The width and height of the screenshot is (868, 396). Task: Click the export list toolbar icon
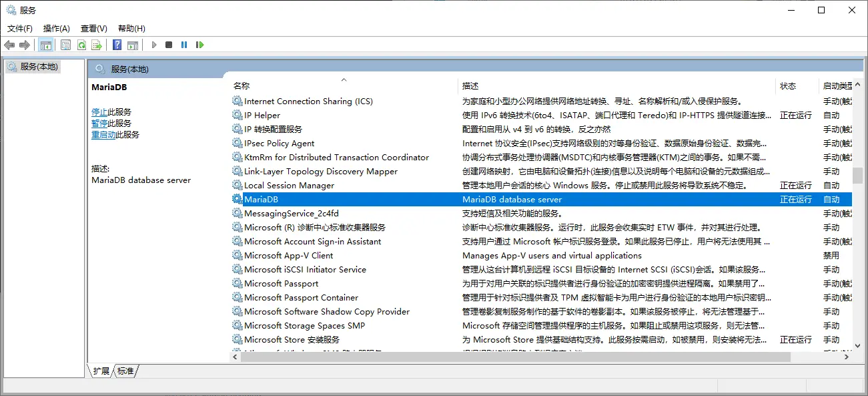point(97,45)
